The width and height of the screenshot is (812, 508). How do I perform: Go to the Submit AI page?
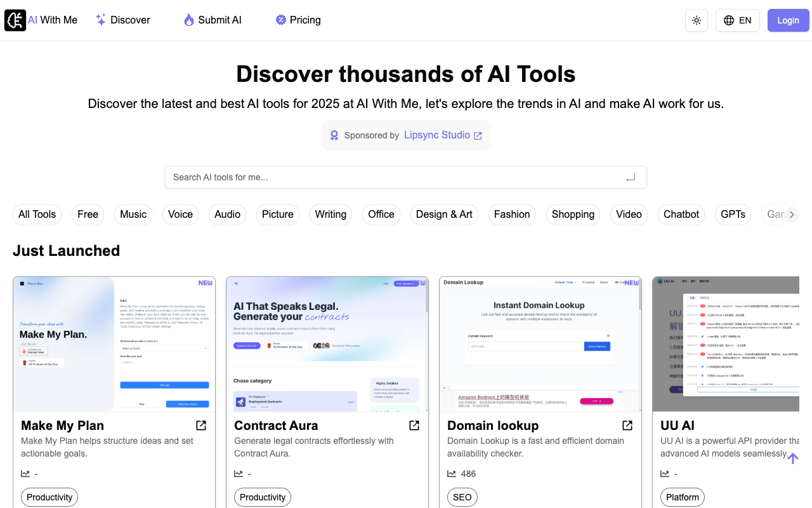(x=213, y=20)
